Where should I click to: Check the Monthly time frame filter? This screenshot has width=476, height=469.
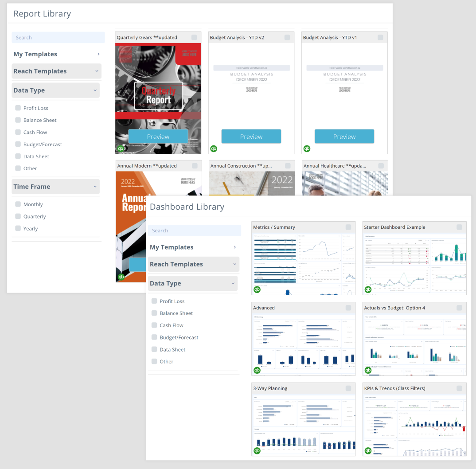point(18,204)
